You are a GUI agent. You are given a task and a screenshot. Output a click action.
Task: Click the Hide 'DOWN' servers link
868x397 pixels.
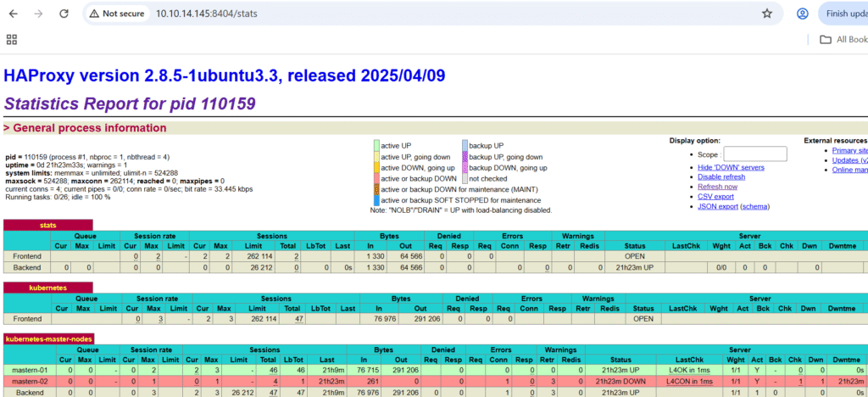coord(731,167)
